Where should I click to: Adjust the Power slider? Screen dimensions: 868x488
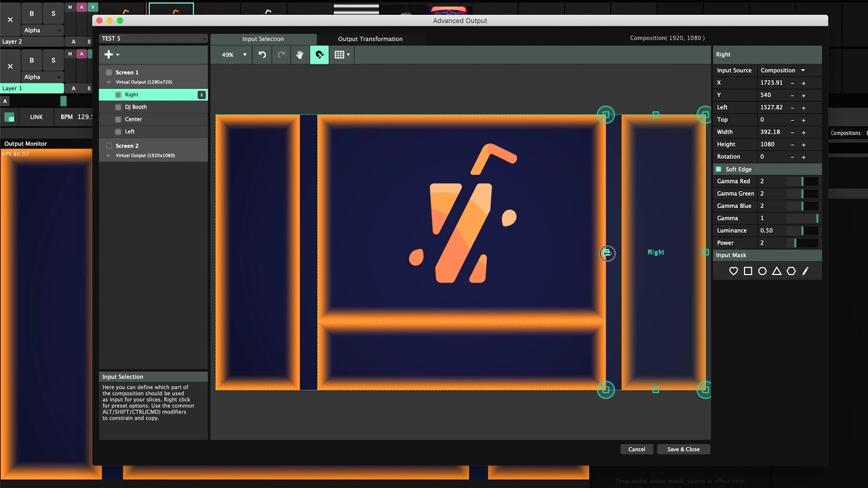[x=802, y=243]
